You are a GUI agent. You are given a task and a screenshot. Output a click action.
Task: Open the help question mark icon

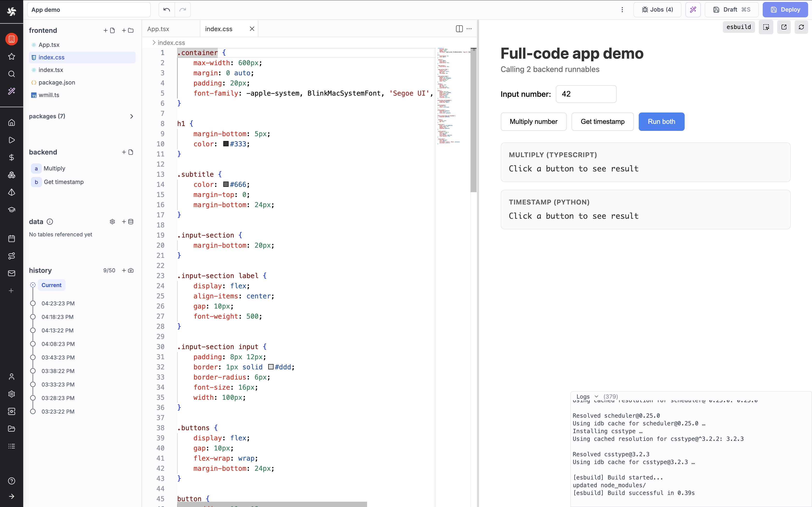pyautogui.click(x=12, y=481)
